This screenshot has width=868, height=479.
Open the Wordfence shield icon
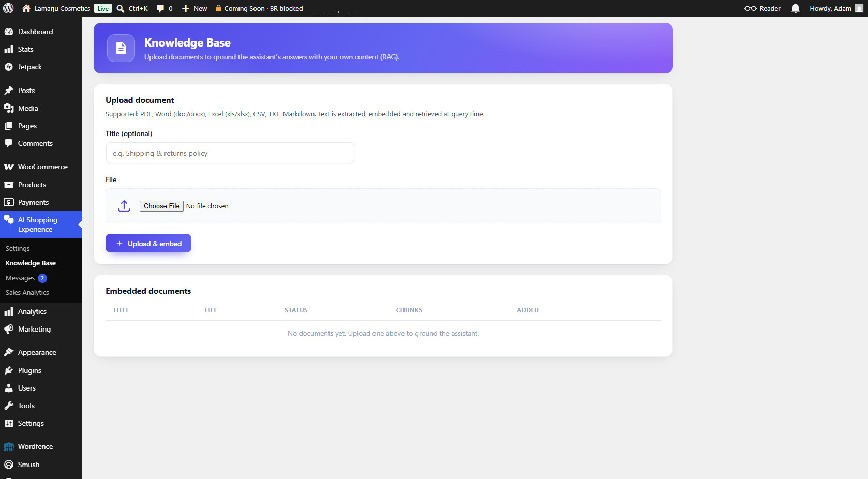coord(9,446)
